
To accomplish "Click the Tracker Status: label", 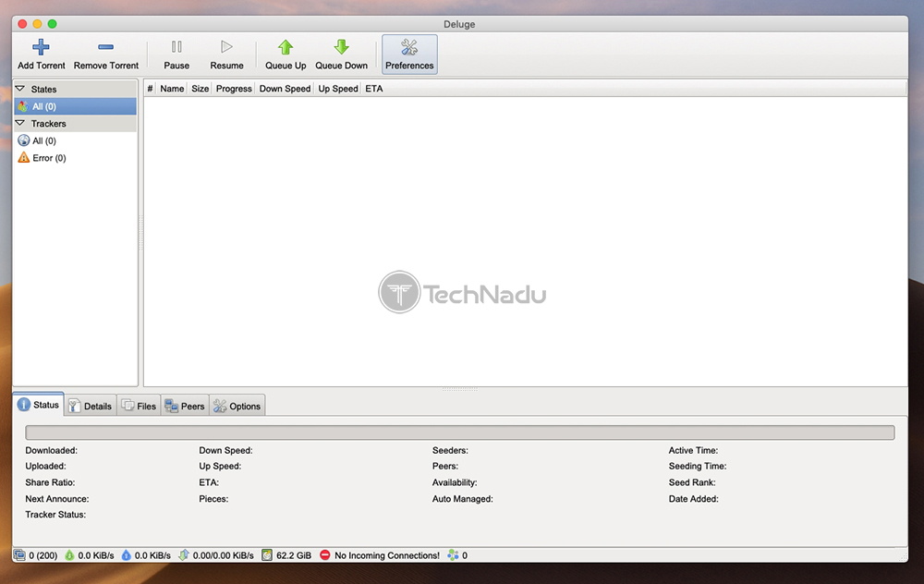I will 55,515.
